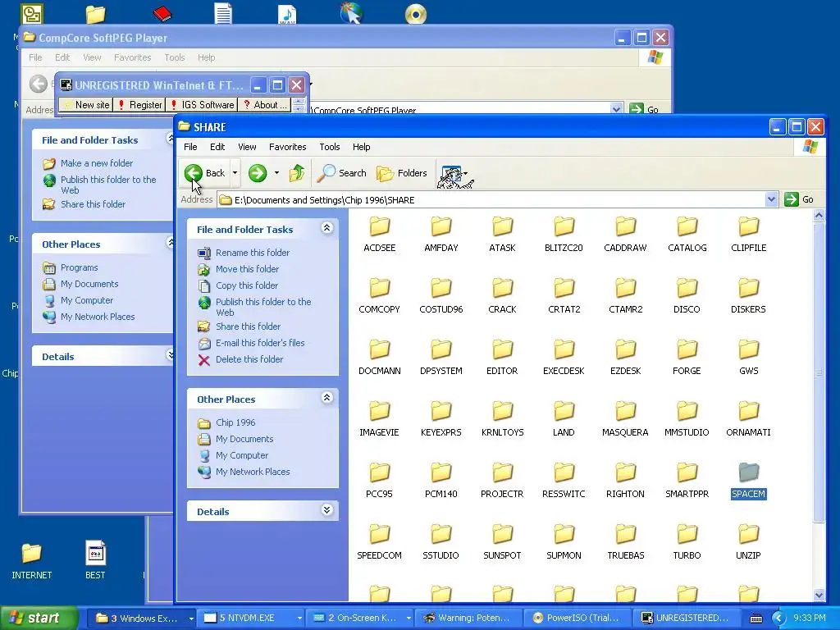
Task: Click the scroll up arrow in SHARE file list
Action: click(x=819, y=216)
